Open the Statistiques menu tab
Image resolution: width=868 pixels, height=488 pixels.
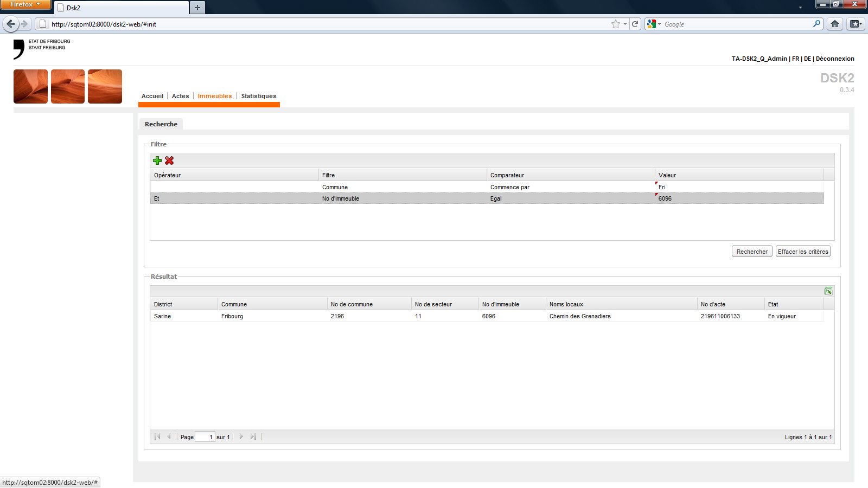[x=258, y=96]
